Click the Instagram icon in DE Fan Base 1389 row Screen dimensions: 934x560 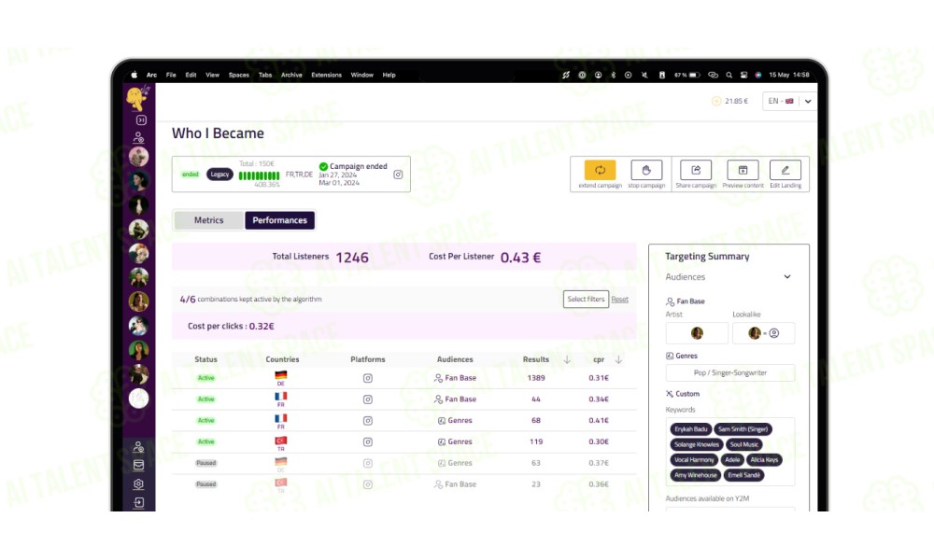(x=367, y=378)
